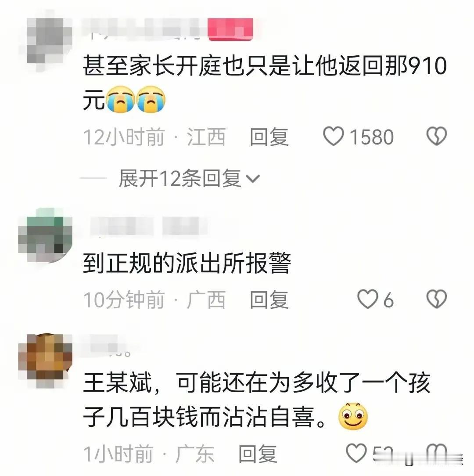474x476 pixels.
Task: Tap the 1580 like count
Action: pos(372,137)
